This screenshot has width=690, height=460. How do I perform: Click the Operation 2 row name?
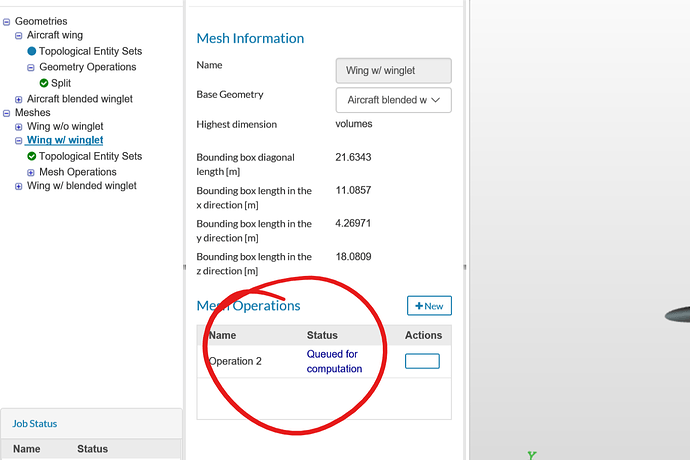[235, 361]
